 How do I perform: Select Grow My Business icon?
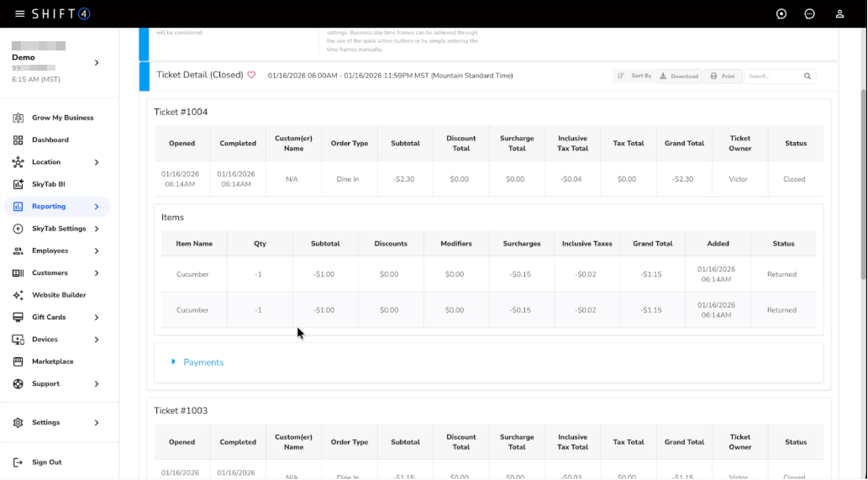(18, 118)
